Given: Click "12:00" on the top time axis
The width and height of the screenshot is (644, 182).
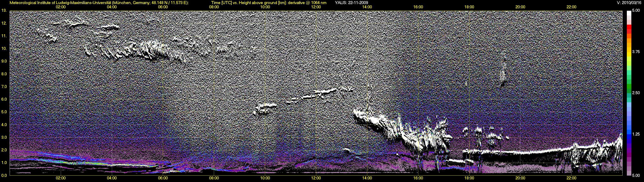Looking at the screenshot, I should coord(316,7).
